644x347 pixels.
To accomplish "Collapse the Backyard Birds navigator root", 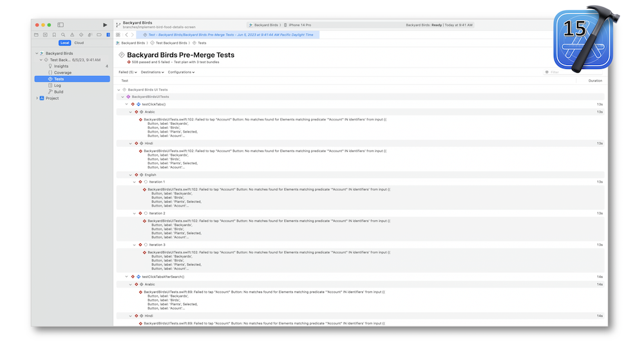I will point(37,53).
